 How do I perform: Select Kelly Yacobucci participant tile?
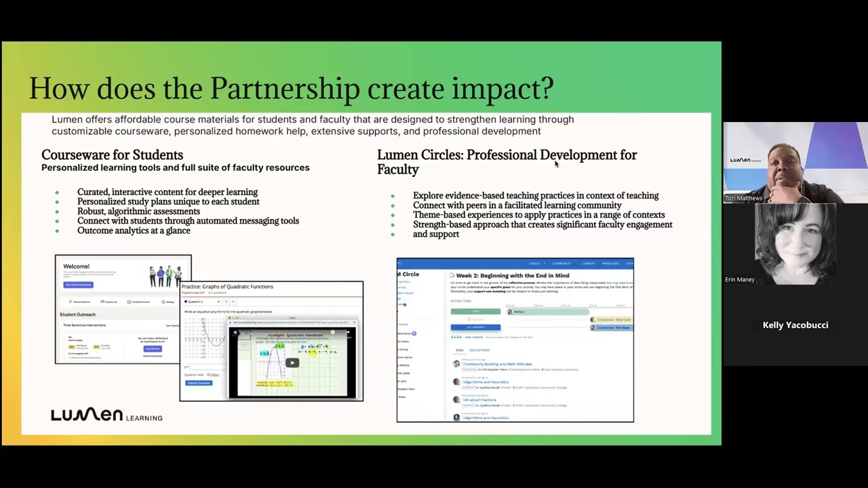[x=795, y=325]
